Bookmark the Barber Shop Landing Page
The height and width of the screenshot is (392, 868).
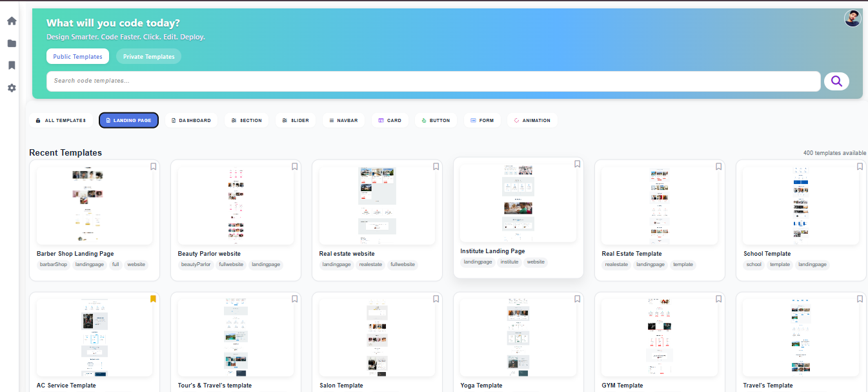click(154, 167)
